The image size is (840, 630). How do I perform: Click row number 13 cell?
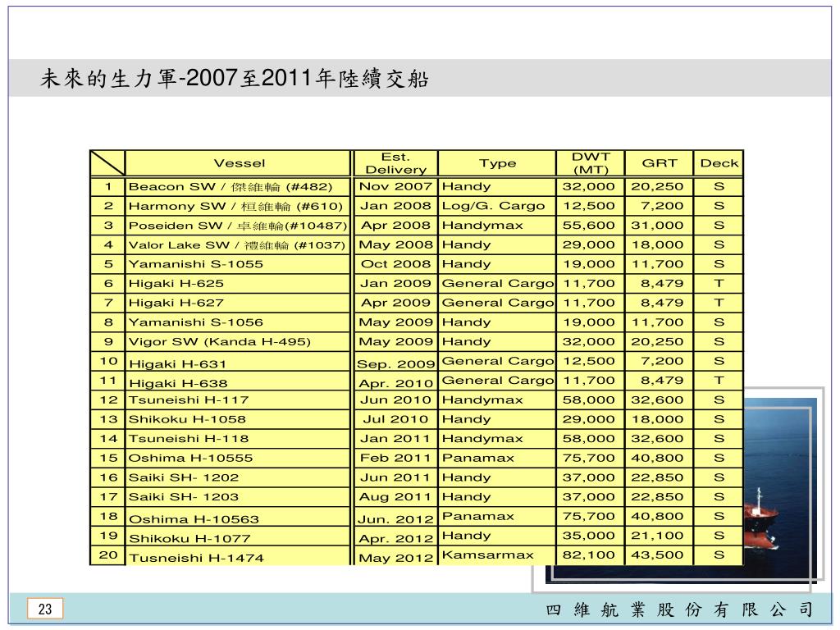(107, 419)
